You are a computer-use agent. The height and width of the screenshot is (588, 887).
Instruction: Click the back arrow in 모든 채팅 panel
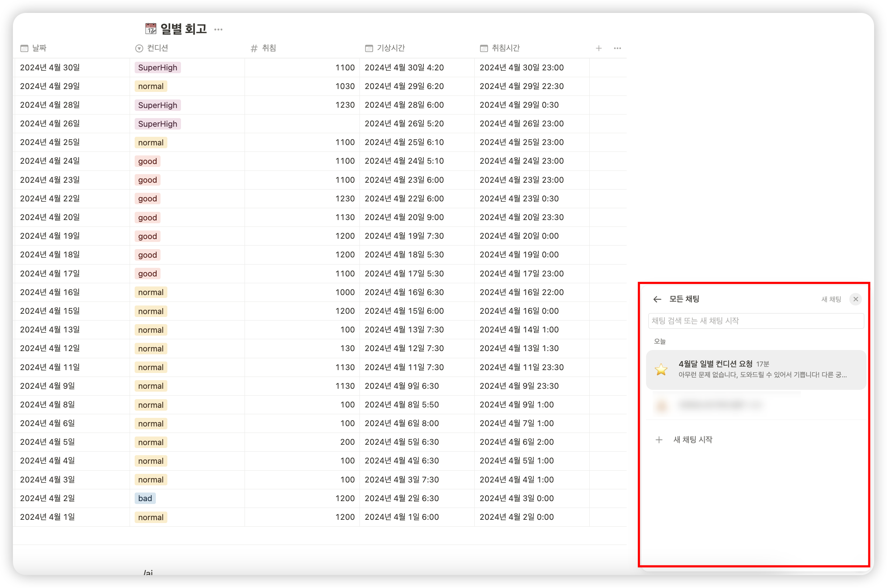(657, 299)
